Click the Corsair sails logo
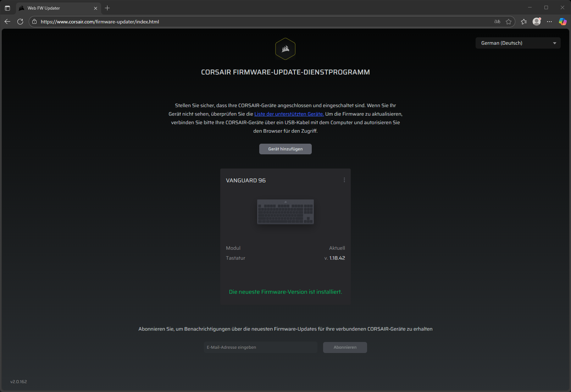 (285, 49)
